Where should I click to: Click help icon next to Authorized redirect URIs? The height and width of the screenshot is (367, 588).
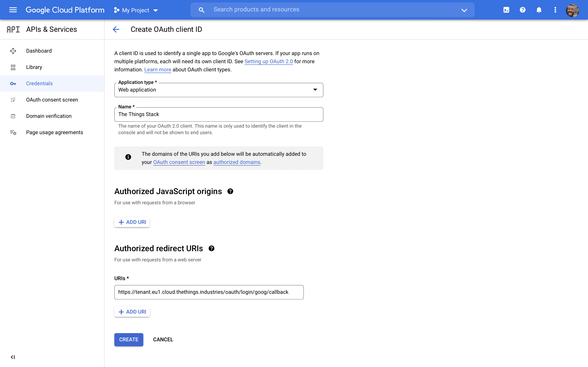[211, 249]
